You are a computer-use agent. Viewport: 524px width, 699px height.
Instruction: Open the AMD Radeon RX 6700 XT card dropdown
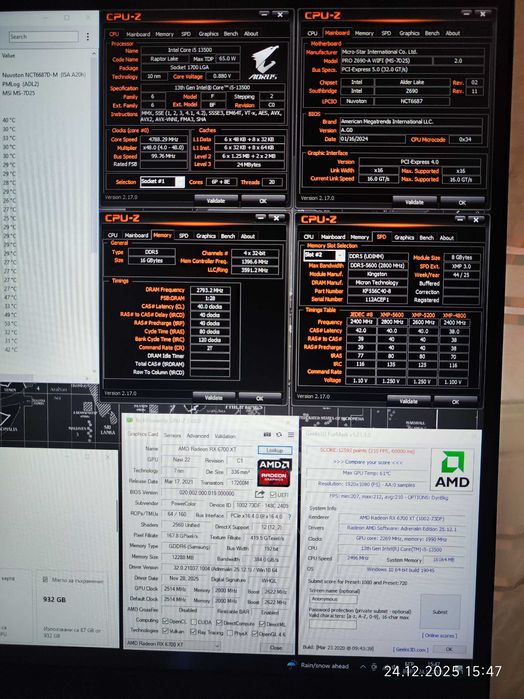[x=173, y=644]
